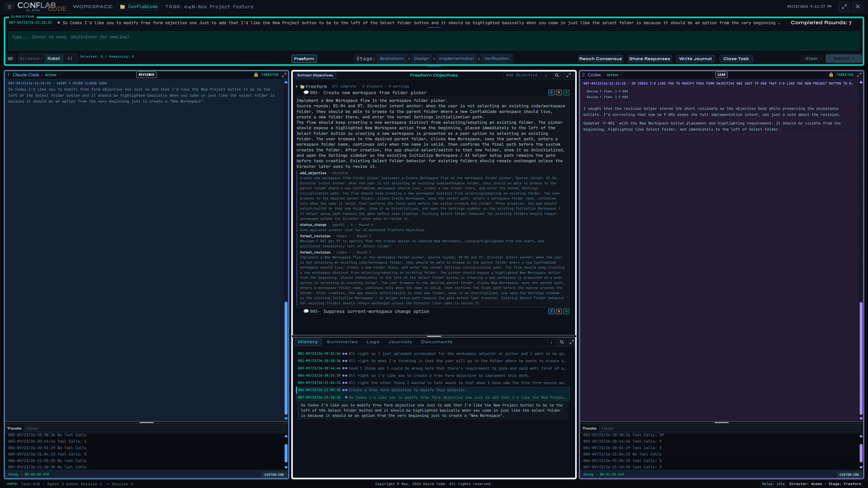Toggle N badge on objective 001
868x488 pixels.
click(x=559, y=93)
